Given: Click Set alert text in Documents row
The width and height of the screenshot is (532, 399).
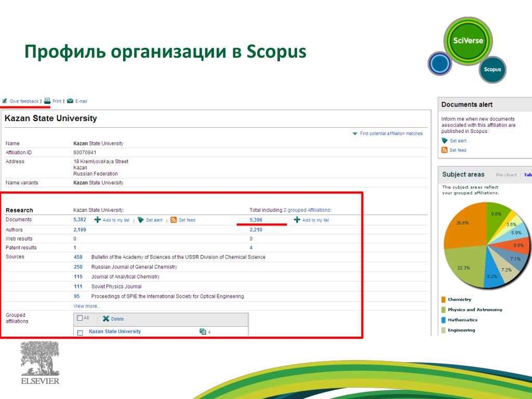Looking at the screenshot, I should coord(154,220).
